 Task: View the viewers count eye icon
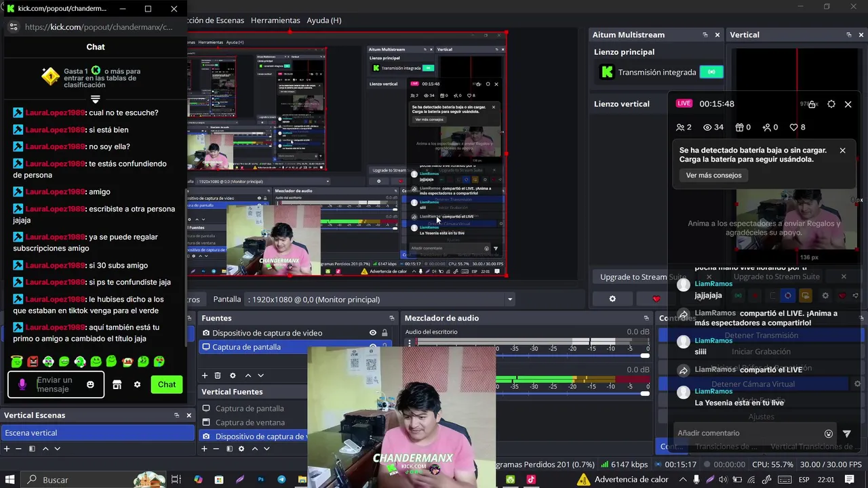707,127
